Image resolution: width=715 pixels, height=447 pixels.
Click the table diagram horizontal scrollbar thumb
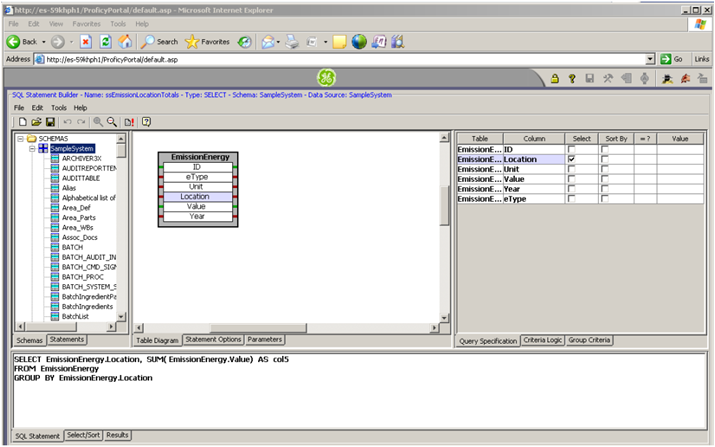click(258, 328)
